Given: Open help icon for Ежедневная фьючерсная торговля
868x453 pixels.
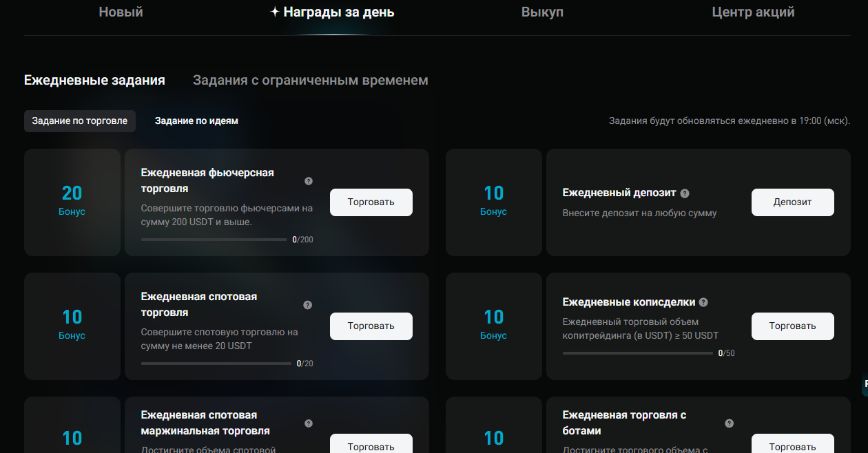Looking at the screenshot, I should coord(309,181).
